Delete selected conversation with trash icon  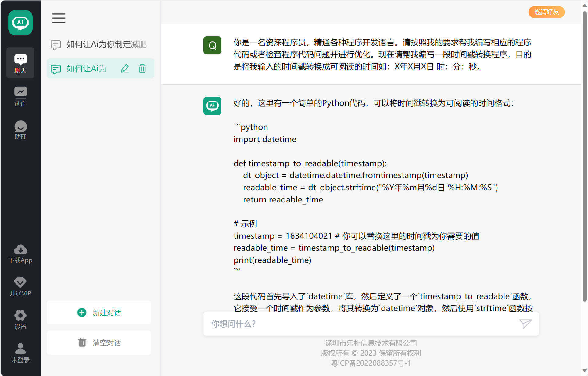142,69
